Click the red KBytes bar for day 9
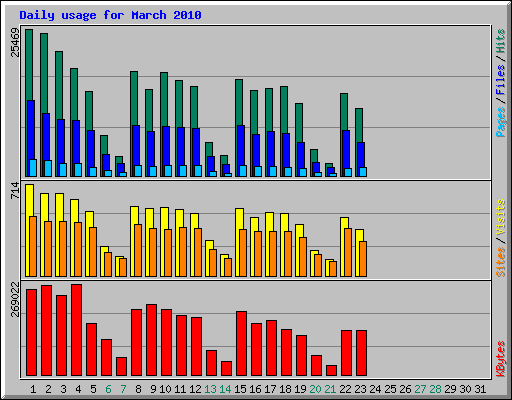Image resolution: width=512 pixels, height=400 pixels. coord(151,340)
